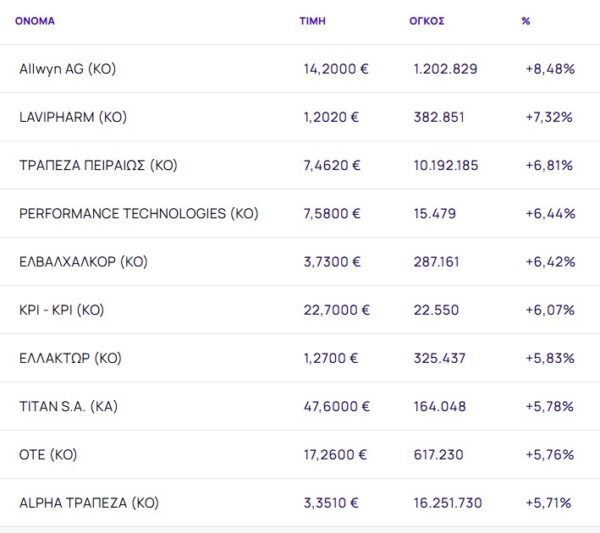Sort table by ΟΝΟΜΑ column header
The height and width of the screenshot is (533, 600).
pos(35,20)
